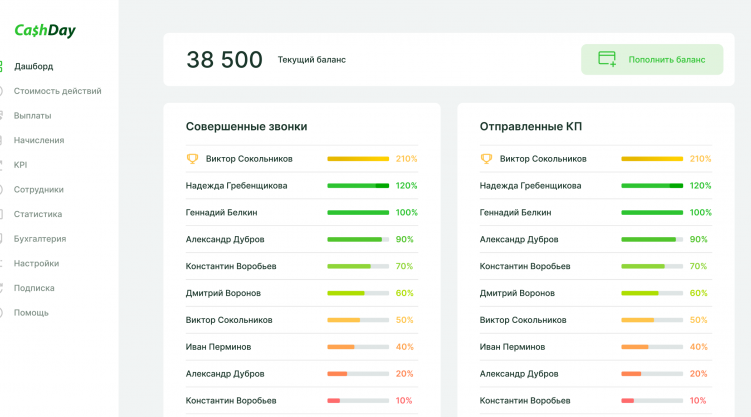Select KPI in the sidebar
This screenshot has width=751, height=417.
click(x=21, y=165)
